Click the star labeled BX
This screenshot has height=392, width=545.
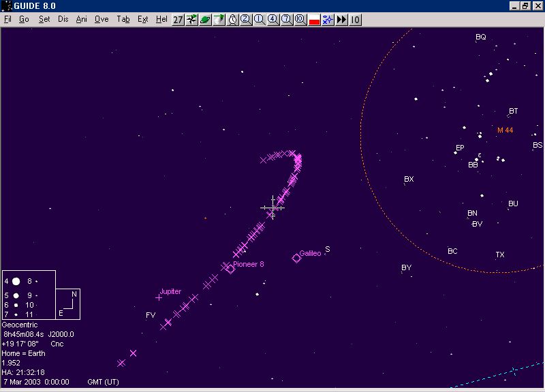click(x=409, y=179)
